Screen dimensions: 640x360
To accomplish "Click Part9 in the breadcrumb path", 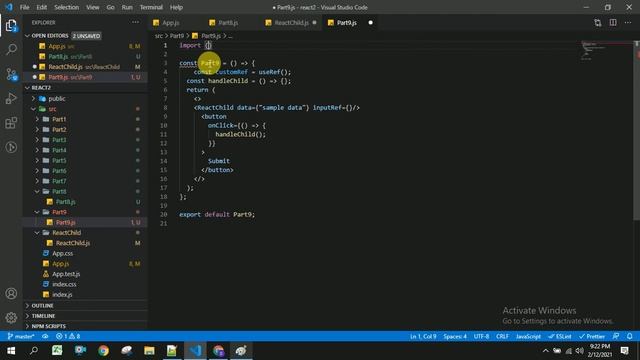I will (x=176, y=36).
